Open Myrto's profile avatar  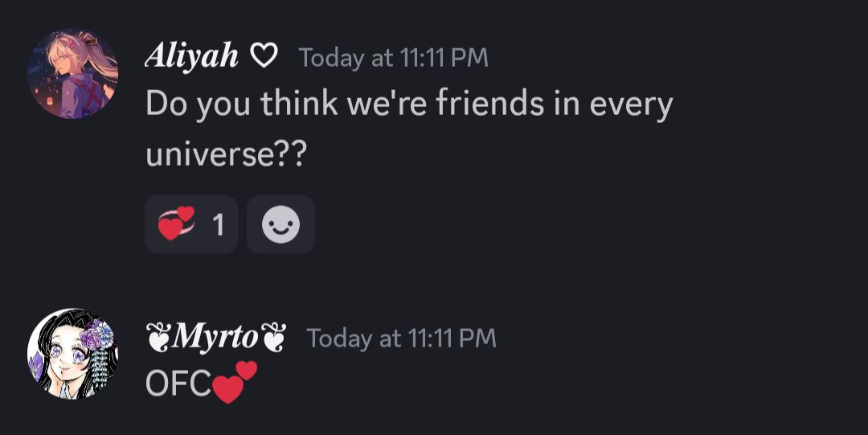tap(73, 353)
